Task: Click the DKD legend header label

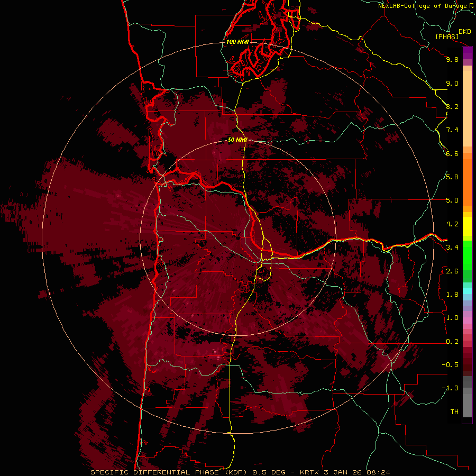Action: click(x=465, y=32)
